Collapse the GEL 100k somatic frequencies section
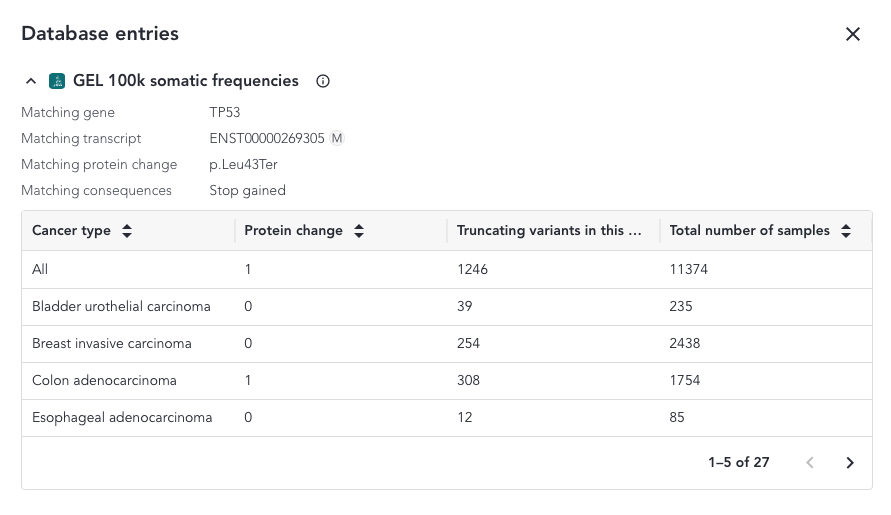This screenshot has height=515, width=891. (x=31, y=81)
